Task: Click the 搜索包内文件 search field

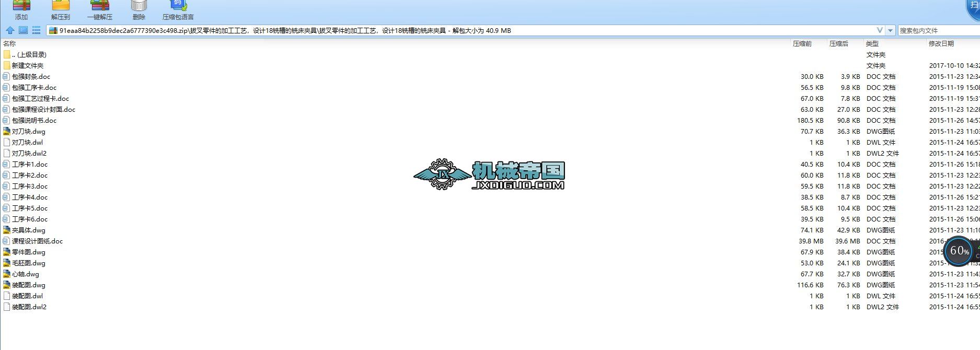Action: point(939,30)
